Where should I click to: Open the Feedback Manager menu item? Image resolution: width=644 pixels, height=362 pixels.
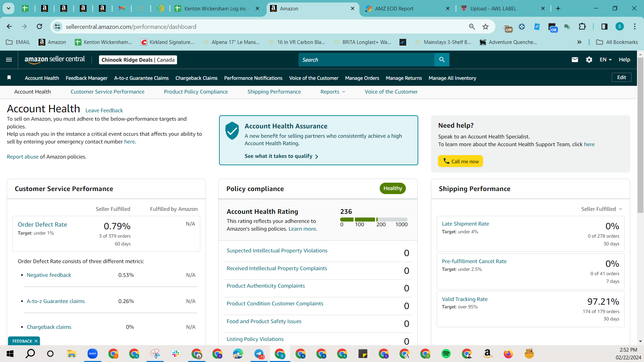pos(87,78)
